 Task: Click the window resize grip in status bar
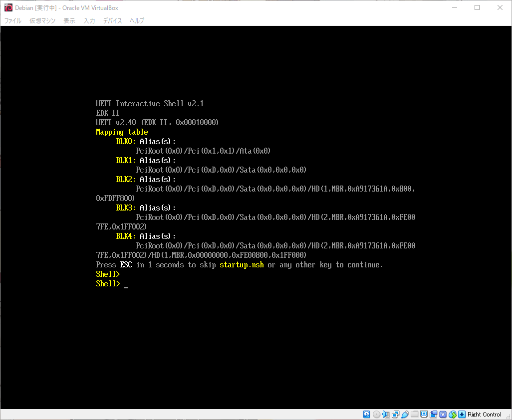point(509,417)
